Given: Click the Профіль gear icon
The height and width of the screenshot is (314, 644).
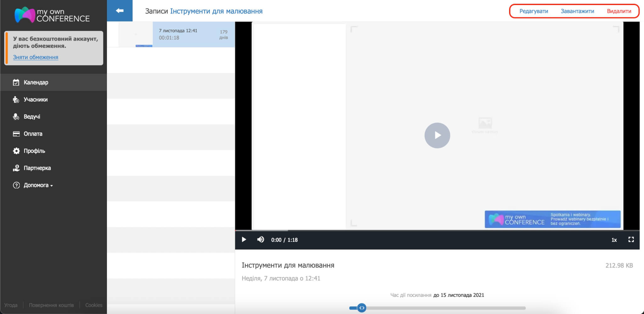Looking at the screenshot, I should point(16,151).
